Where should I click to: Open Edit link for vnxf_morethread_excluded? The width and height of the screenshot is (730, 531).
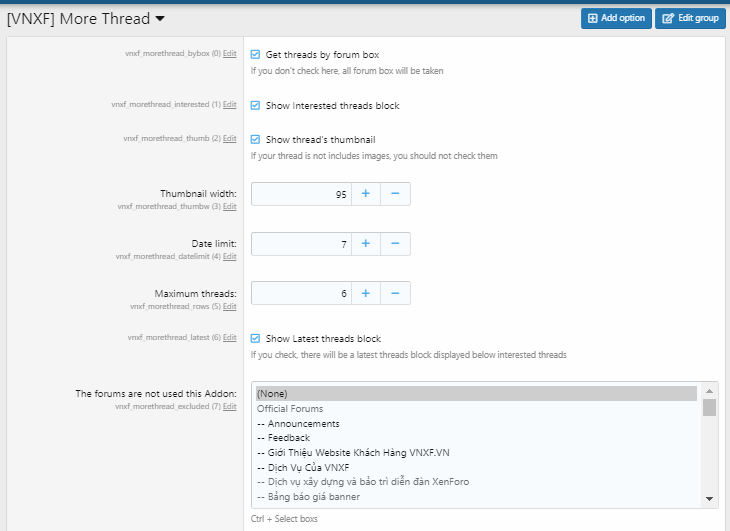230,407
